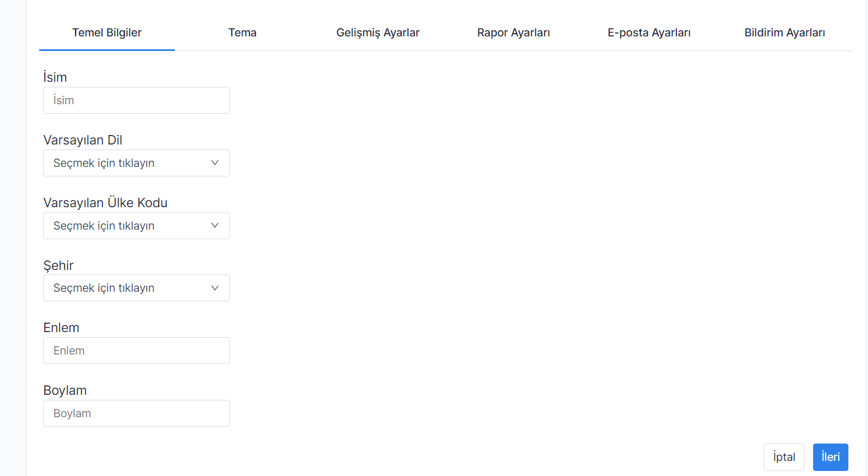Focus the İsim text input
This screenshot has width=868, height=476.
click(x=136, y=100)
